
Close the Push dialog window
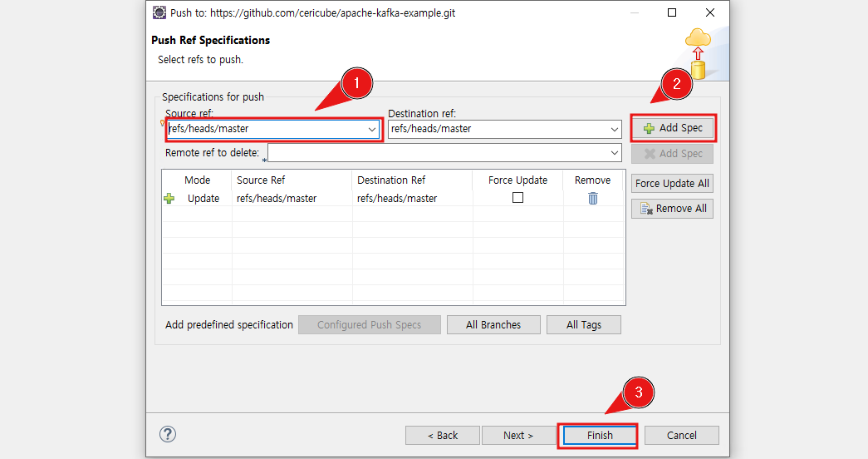tap(710, 12)
